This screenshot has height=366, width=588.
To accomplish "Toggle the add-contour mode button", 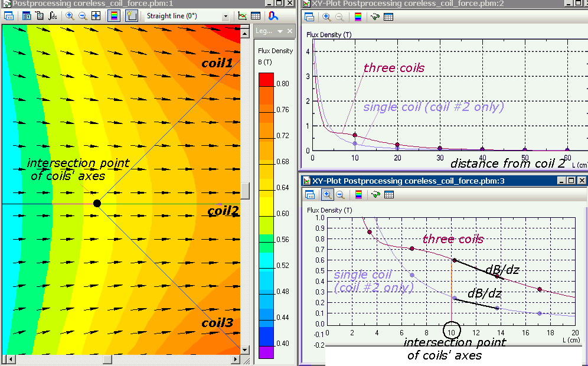I will click(x=132, y=16).
